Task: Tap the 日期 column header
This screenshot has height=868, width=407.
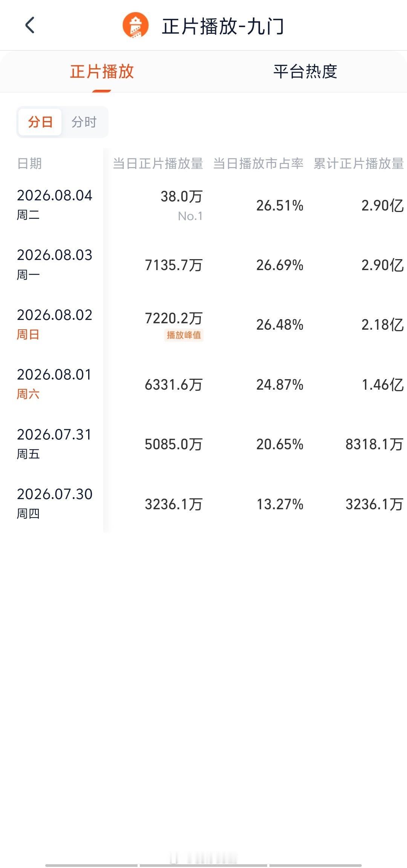Action: point(29,163)
